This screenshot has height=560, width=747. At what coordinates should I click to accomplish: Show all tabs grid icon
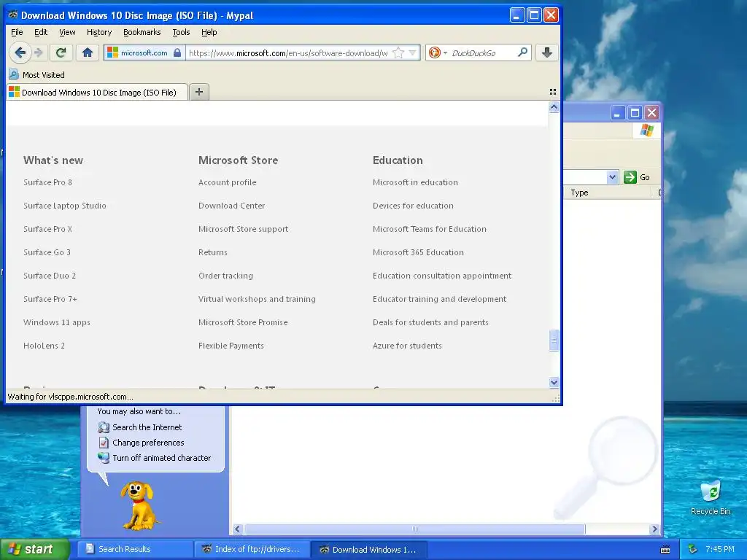click(x=553, y=92)
